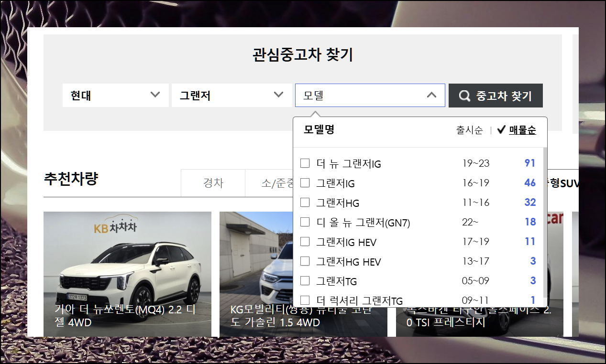Click the chevron arrow in 현대 dropdown
The height and width of the screenshot is (364, 606).
pyautogui.click(x=155, y=95)
